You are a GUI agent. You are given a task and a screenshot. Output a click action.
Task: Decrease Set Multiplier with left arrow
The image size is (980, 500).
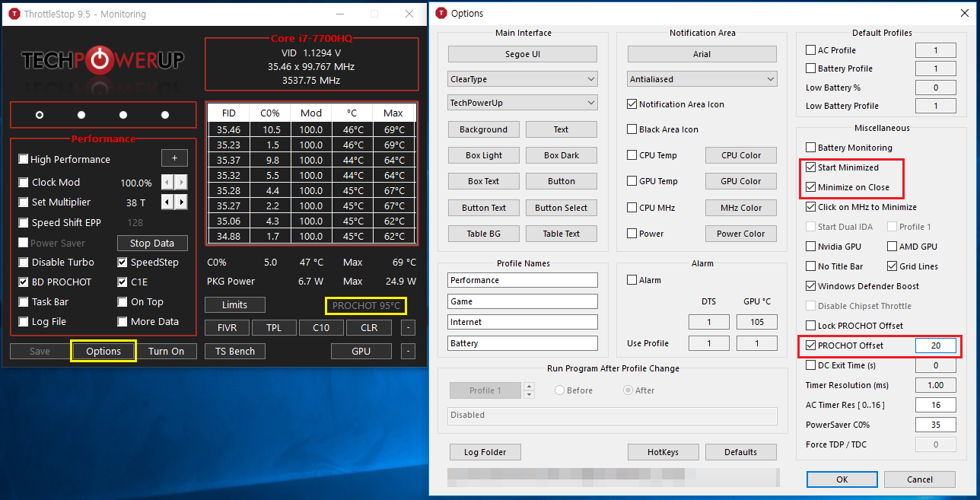pyautogui.click(x=167, y=202)
